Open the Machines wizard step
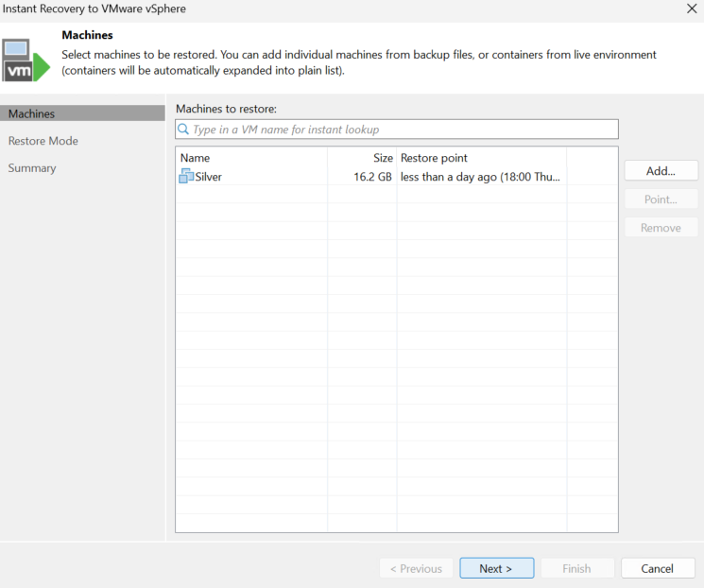This screenshot has width=704, height=588. (82, 113)
